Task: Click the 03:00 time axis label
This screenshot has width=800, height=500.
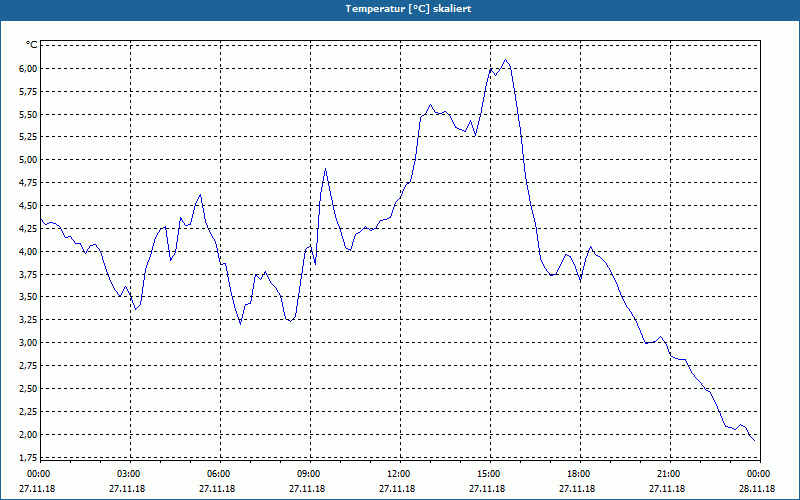Action: (129, 474)
